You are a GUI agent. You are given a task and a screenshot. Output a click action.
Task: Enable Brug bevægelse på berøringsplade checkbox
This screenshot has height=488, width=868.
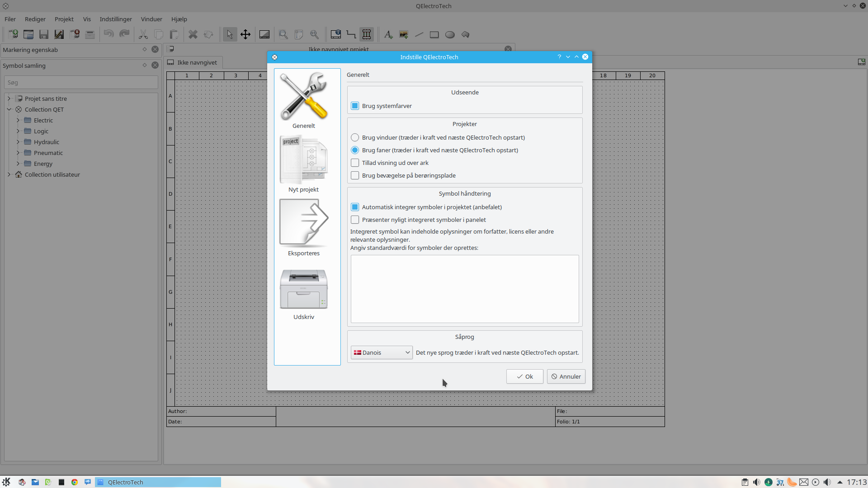pos(355,175)
